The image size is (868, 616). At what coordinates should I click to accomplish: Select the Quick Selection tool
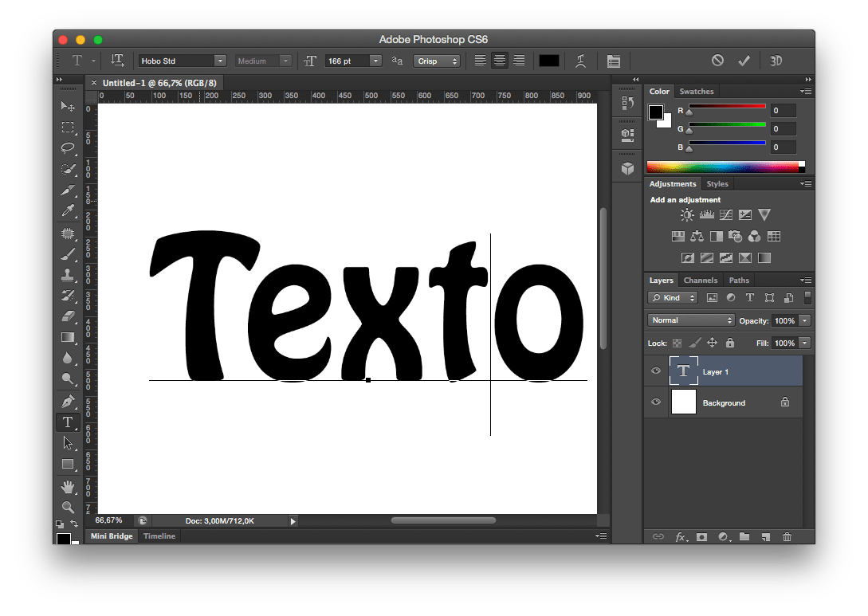point(68,170)
